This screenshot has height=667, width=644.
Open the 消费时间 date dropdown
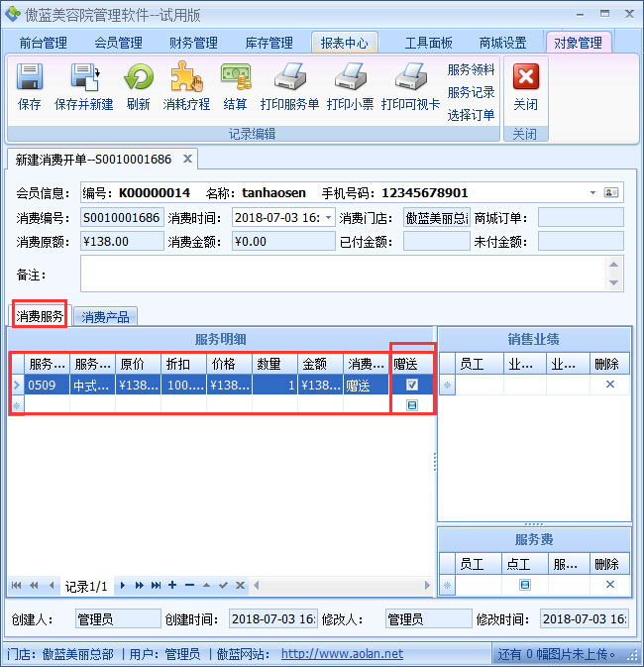tap(328, 217)
